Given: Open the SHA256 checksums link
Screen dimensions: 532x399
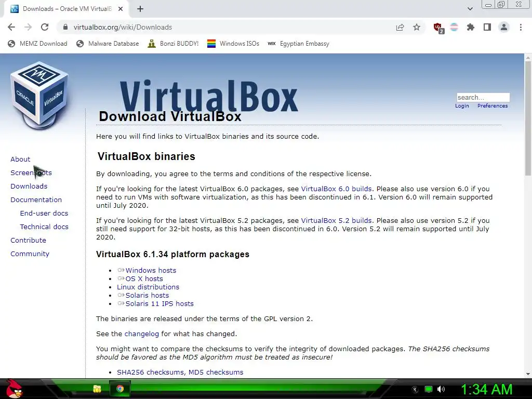Looking at the screenshot, I should [x=150, y=372].
